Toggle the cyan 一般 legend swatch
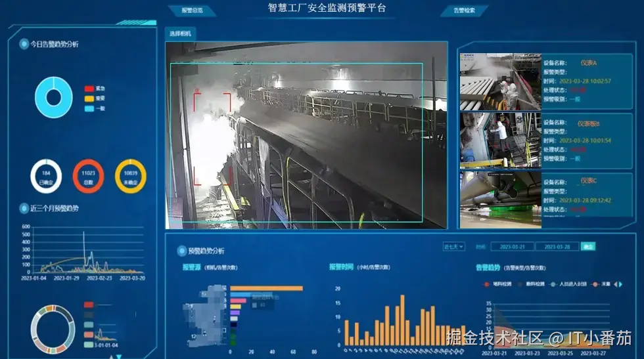Screen dimensions: 644x359 89,109
